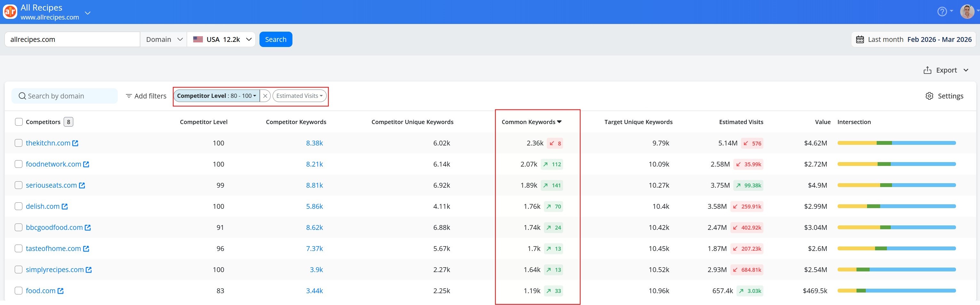Open food.com 3.44k competitor keywords link
This screenshot has height=305, width=980.
314,291
